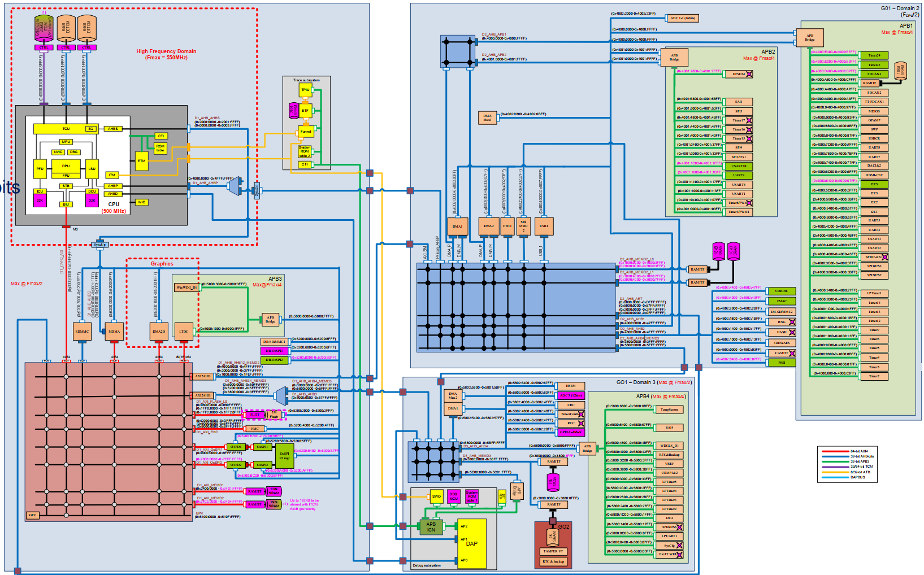The height and width of the screenshot is (575, 924).
Task: Click the DMA2D graphics block
Action: pyautogui.click(x=159, y=332)
